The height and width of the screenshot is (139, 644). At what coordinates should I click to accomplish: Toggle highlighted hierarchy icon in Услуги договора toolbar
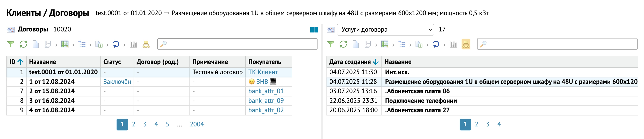click(x=466, y=44)
